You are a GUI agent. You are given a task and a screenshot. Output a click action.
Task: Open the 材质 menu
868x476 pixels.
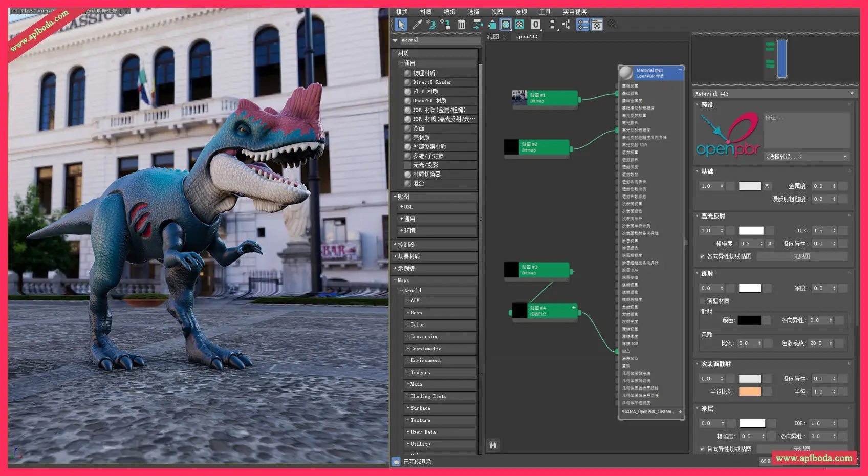pyautogui.click(x=425, y=12)
